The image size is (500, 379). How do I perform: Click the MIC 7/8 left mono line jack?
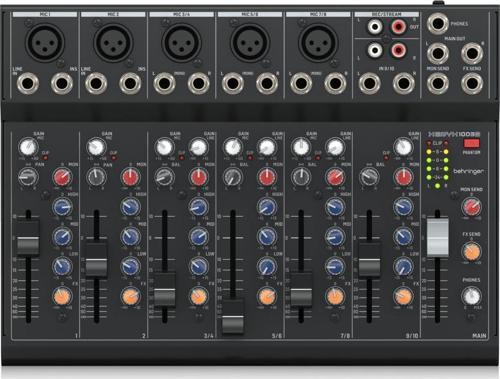(x=301, y=83)
